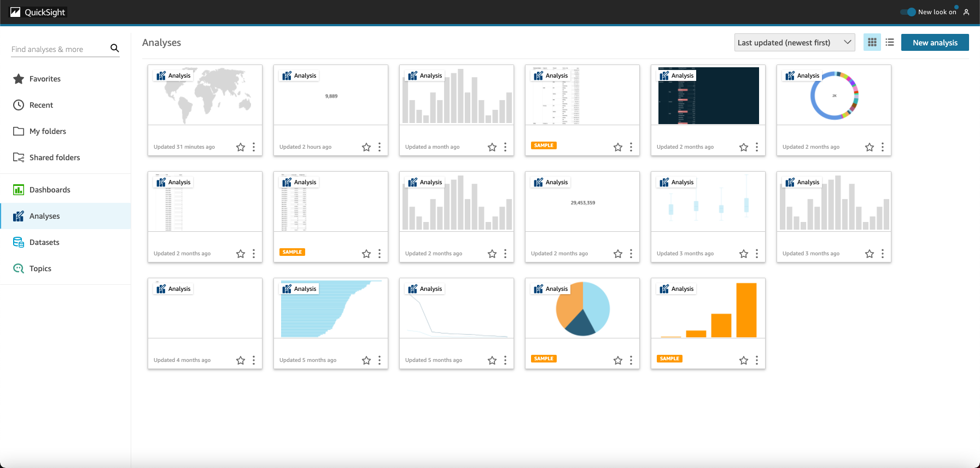Viewport: 980px width, 468px height.
Task: Click the QuickSight logo
Action: pyautogui.click(x=38, y=12)
